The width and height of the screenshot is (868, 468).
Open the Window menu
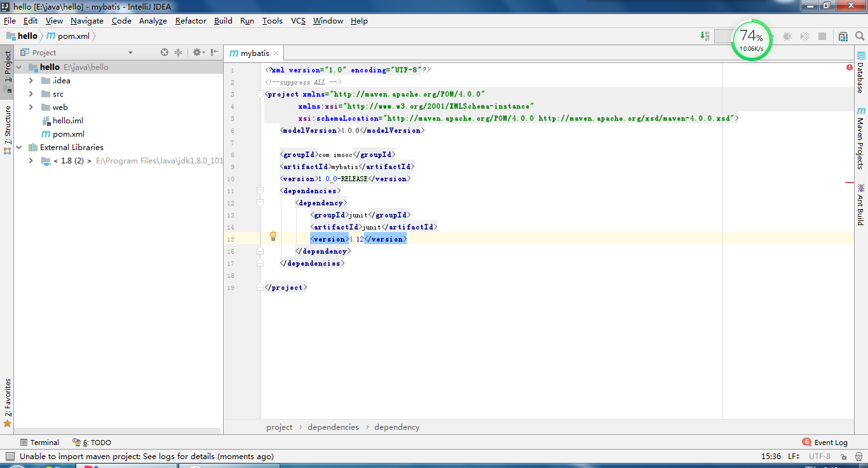pos(328,21)
